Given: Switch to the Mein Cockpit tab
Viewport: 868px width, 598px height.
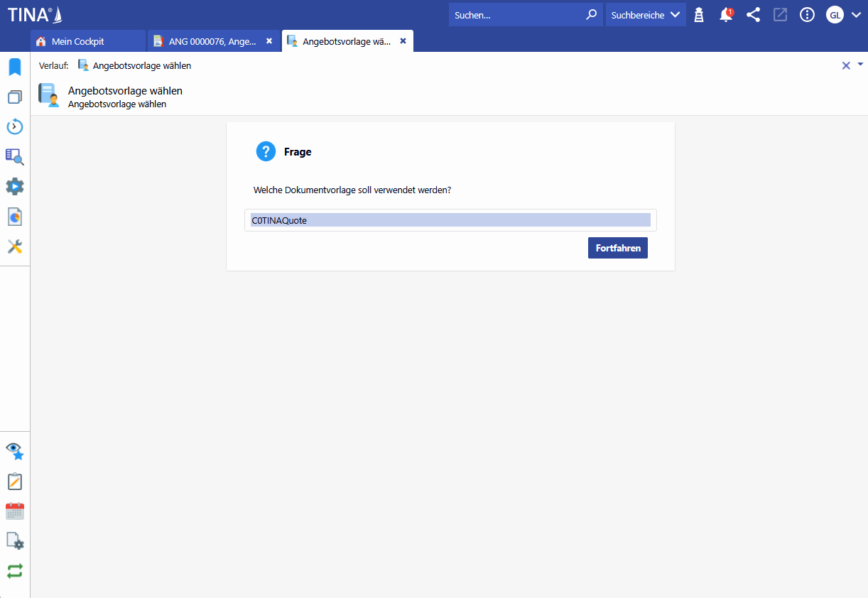Looking at the screenshot, I should tap(78, 41).
